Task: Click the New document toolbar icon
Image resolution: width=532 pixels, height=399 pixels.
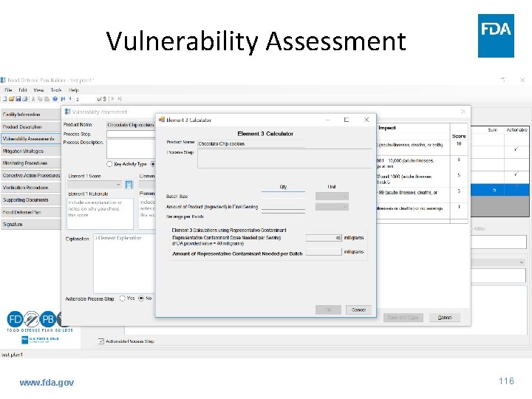Action: 4,99
